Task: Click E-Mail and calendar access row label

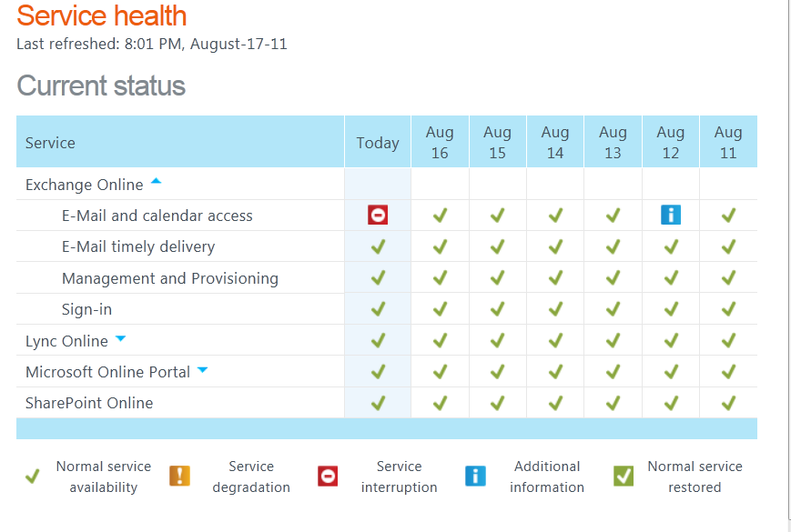Action: 157,216
